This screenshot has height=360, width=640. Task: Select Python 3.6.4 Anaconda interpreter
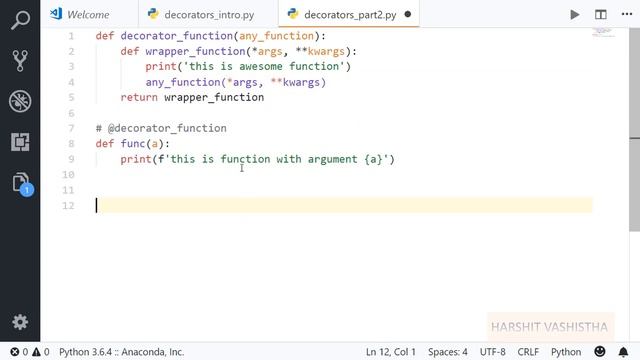point(122,352)
